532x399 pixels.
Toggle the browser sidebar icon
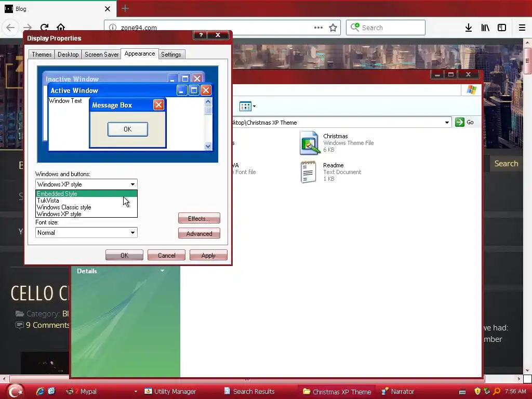point(502,28)
